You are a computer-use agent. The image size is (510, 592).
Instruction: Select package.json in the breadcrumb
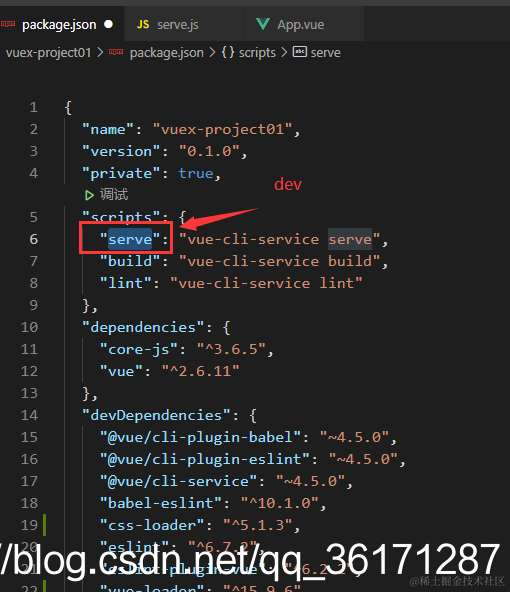point(166,52)
